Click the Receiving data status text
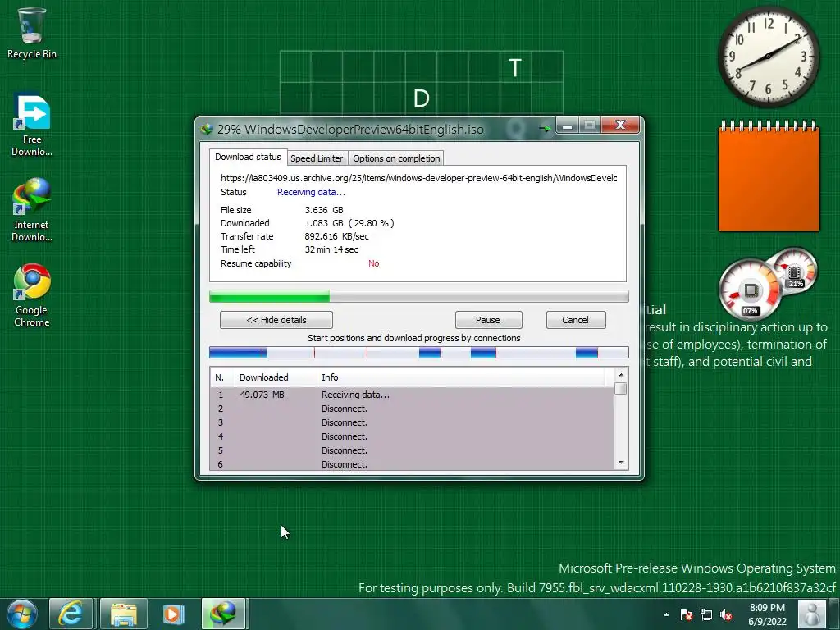The image size is (840, 630). (x=311, y=192)
